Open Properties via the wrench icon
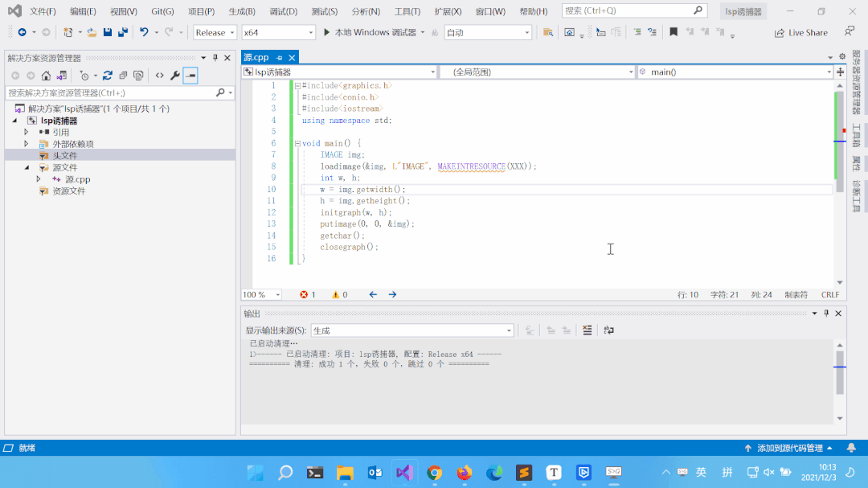The width and height of the screenshot is (868, 488). click(x=174, y=76)
